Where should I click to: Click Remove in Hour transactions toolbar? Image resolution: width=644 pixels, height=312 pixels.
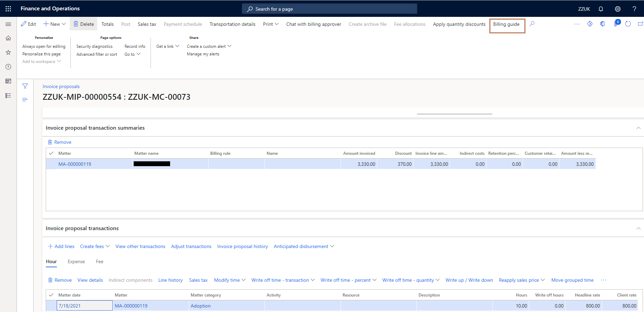tap(60, 280)
